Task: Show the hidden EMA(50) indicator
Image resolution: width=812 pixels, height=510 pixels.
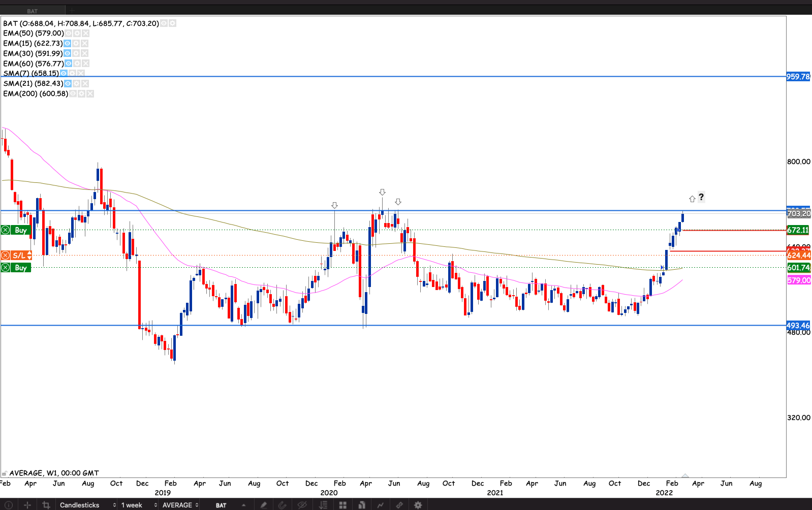Action: (68, 33)
